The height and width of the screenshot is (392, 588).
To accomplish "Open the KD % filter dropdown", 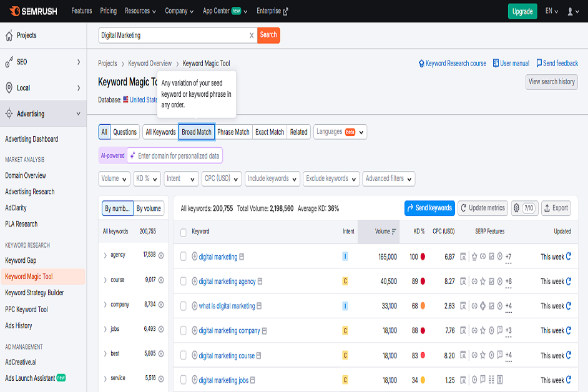I will 147,179.
